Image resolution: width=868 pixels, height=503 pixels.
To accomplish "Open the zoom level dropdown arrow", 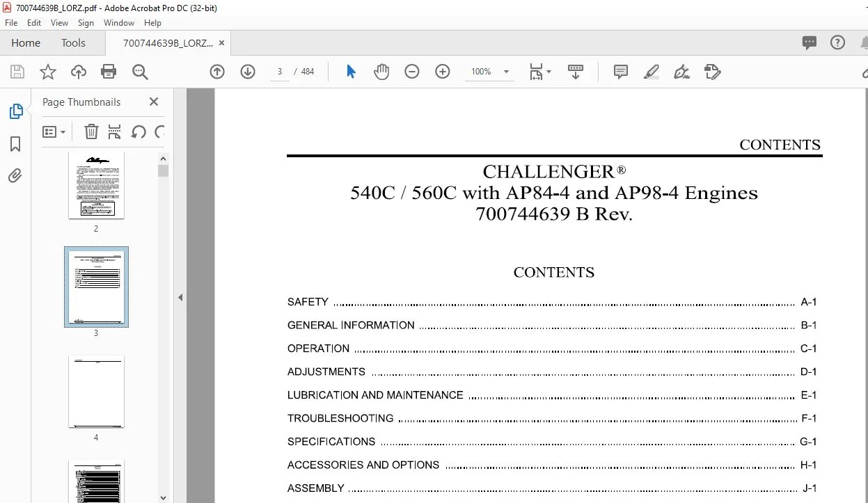I will click(x=506, y=72).
